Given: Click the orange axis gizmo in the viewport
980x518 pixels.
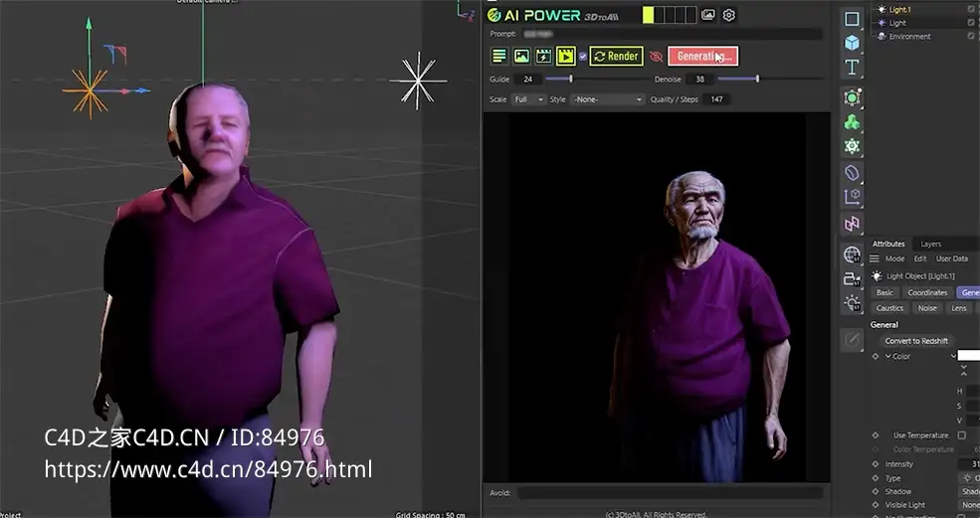Looking at the screenshot, I should click(x=90, y=91).
